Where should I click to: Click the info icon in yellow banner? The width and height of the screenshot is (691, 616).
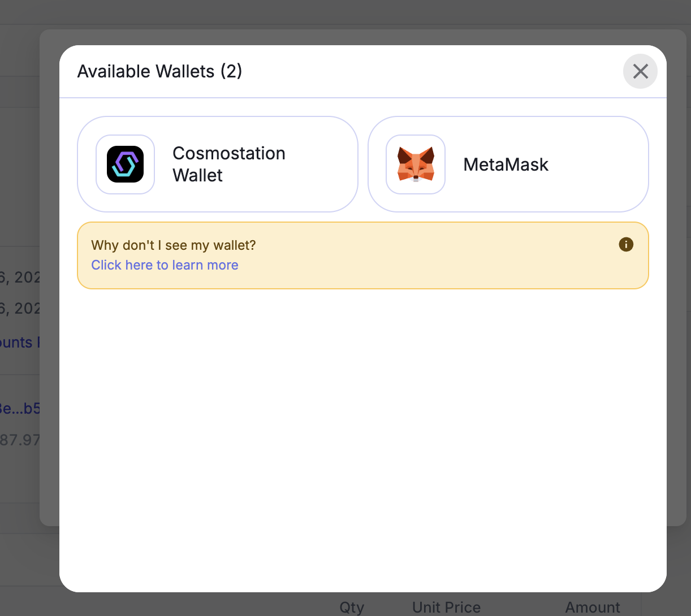point(625,245)
